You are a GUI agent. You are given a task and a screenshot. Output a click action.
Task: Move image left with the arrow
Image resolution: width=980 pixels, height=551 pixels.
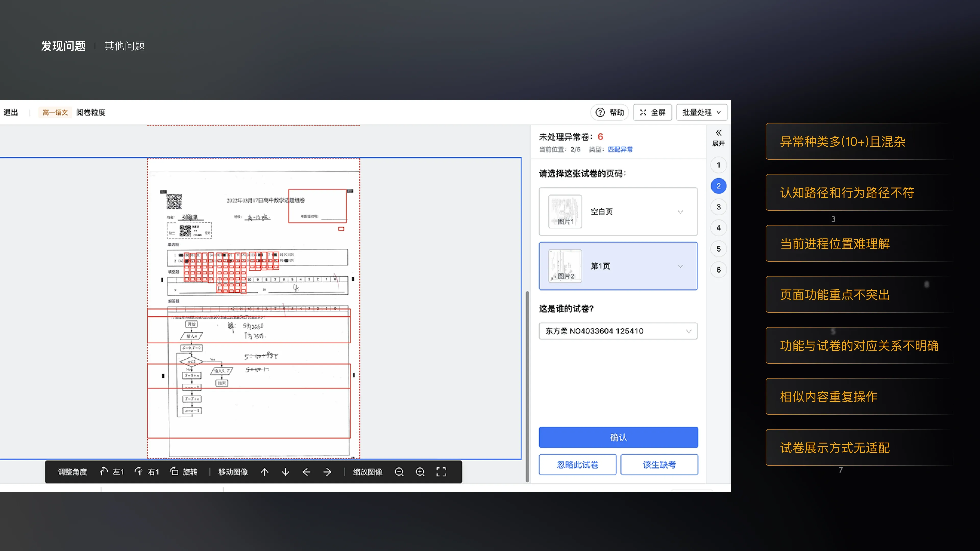click(x=306, y=472)
